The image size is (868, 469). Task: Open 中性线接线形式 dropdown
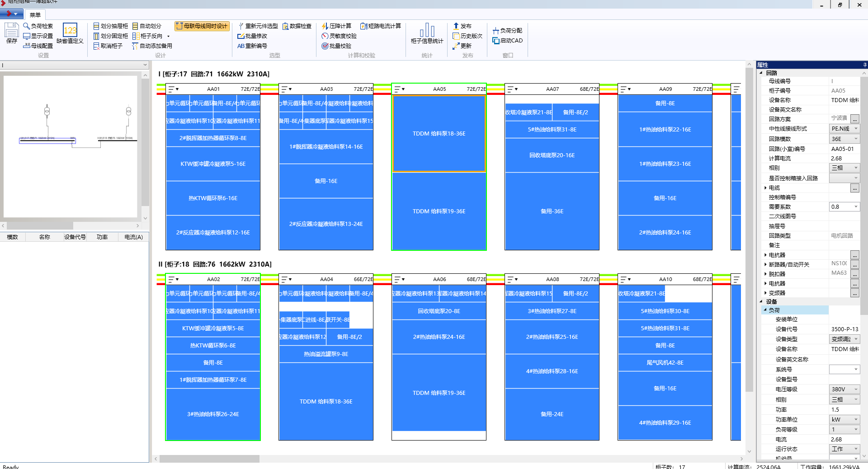pyautogui.click(x=855, y=129)
